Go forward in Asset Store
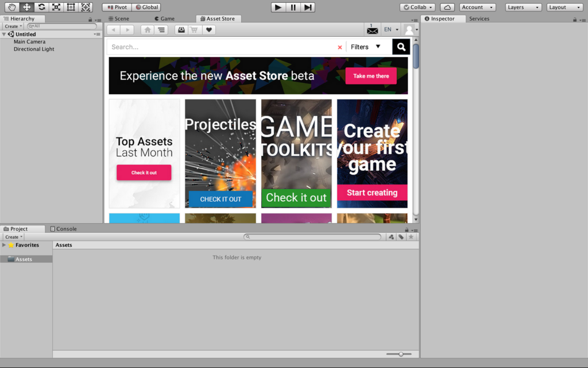Image resolution: width=588 pixels, height=368 pixels. [x=127, y=30]
